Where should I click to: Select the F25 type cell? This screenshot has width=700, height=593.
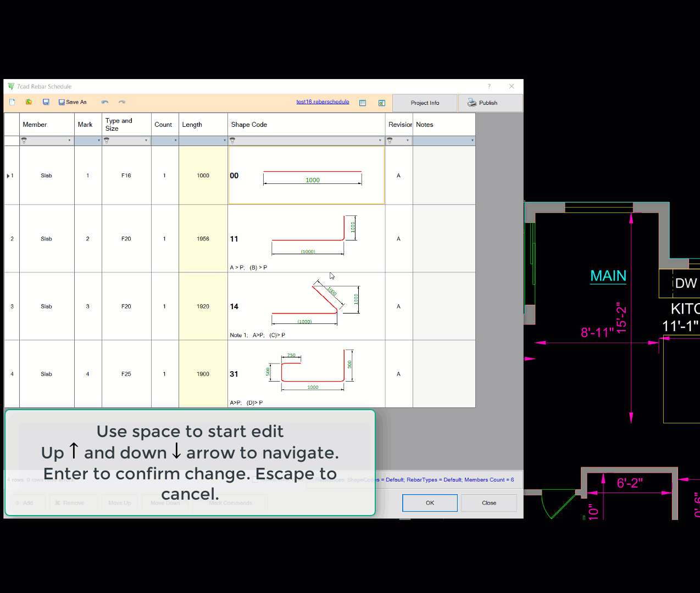pos(126,374)
